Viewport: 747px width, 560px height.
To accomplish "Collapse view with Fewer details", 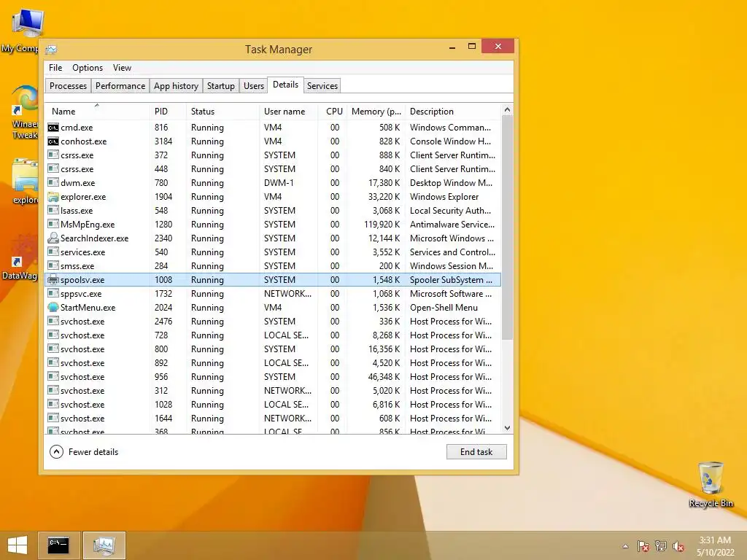I will click(x=84, y=452).
